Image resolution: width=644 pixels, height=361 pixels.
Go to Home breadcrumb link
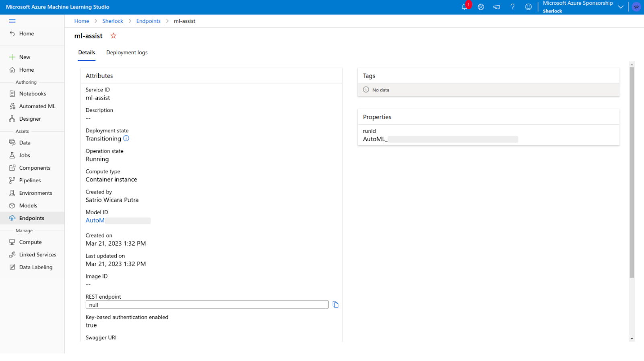pyautogui.click(x=82, y=21)
